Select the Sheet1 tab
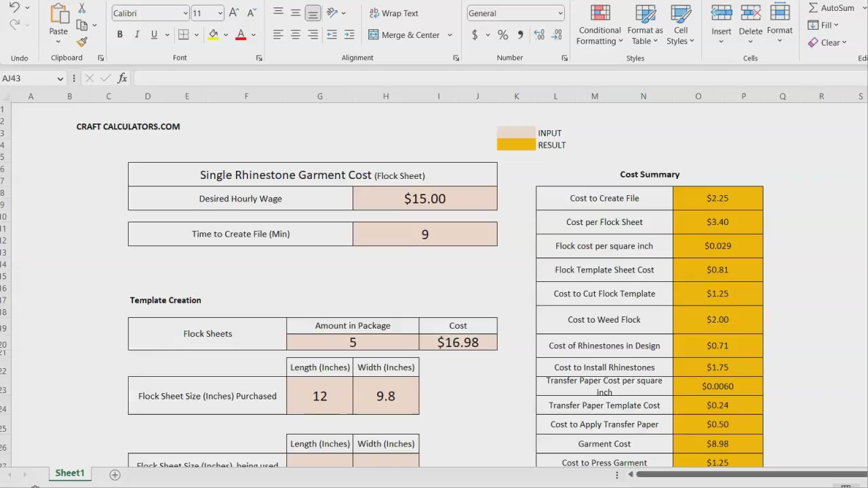Viewport: 868px width, 488px height. click(x=70, y=473)
